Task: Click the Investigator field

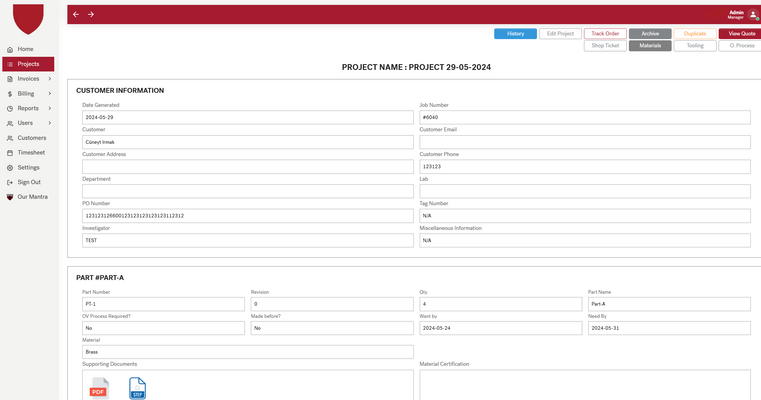Action: 248,240
